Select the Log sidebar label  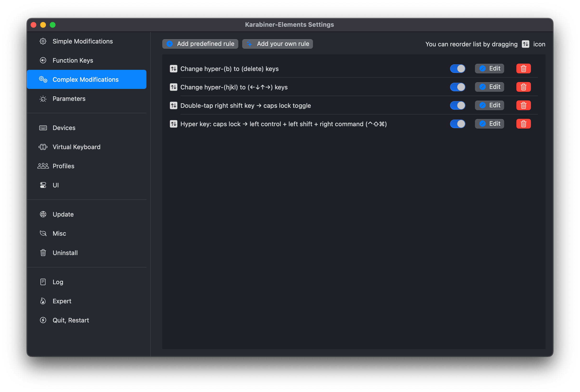[x=58, y=282]
